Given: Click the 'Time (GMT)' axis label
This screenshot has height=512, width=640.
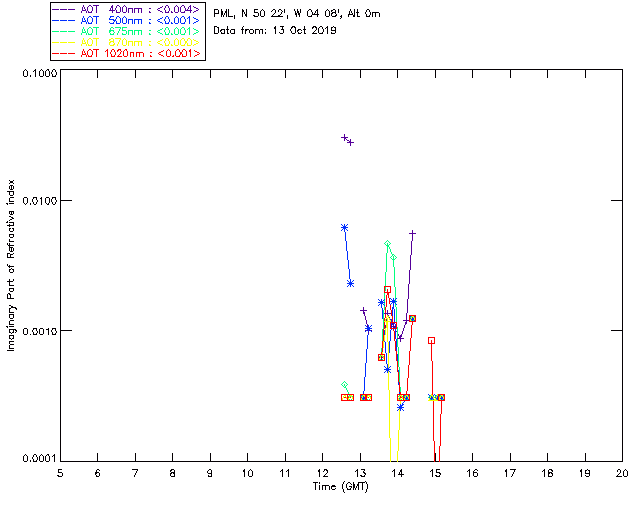Looking at the screenshot, I should coord(340,487).
